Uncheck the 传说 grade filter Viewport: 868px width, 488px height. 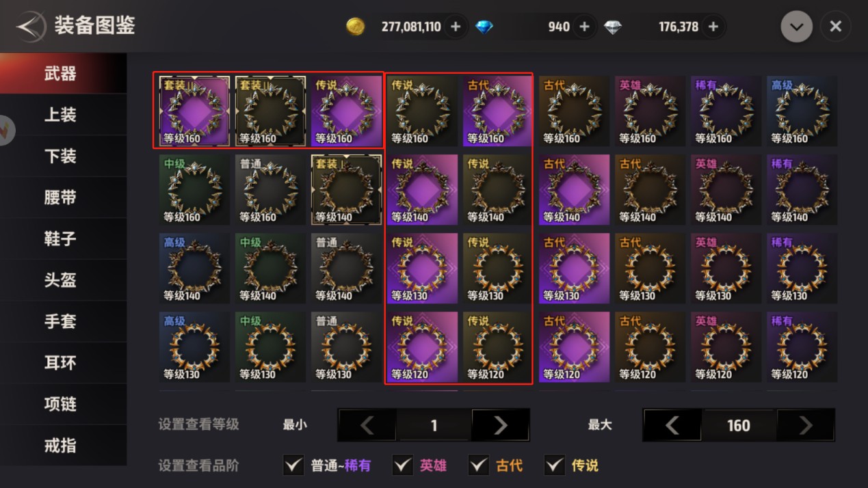coord(555,465)
